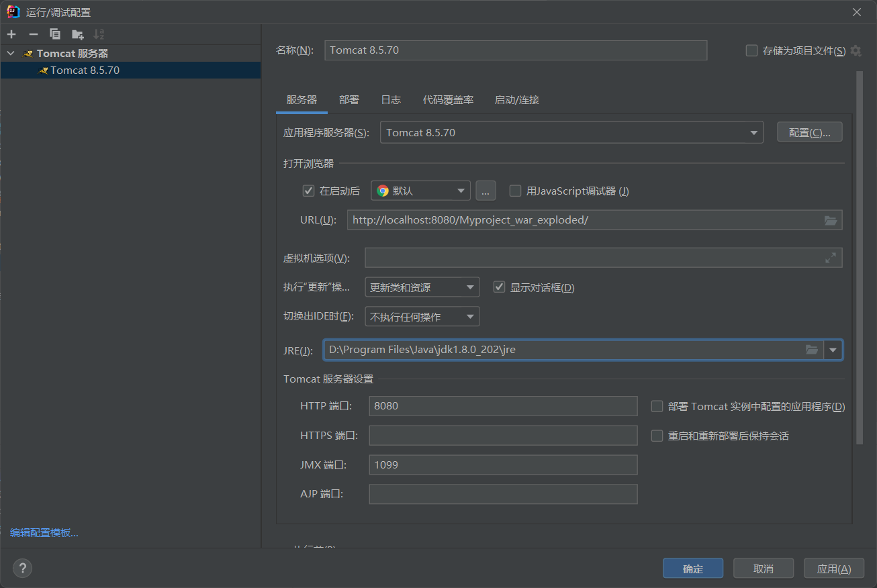The image size is (877, 588).
Task: Select the Tomcat 8.5.70 tree item
Action: point(130,70)
